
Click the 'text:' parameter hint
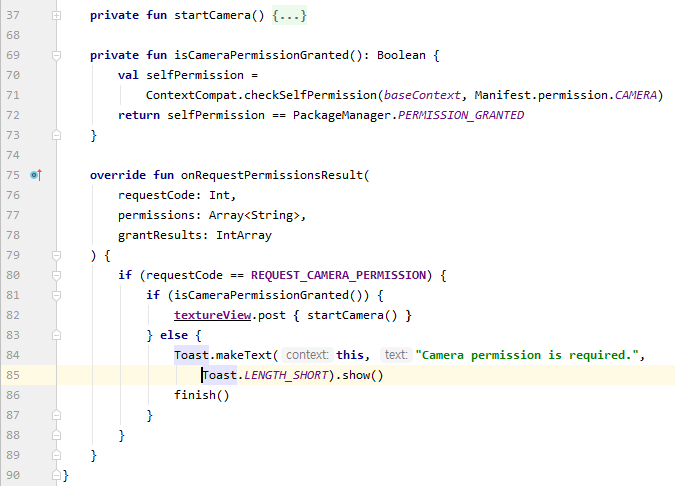pos(396,355)
